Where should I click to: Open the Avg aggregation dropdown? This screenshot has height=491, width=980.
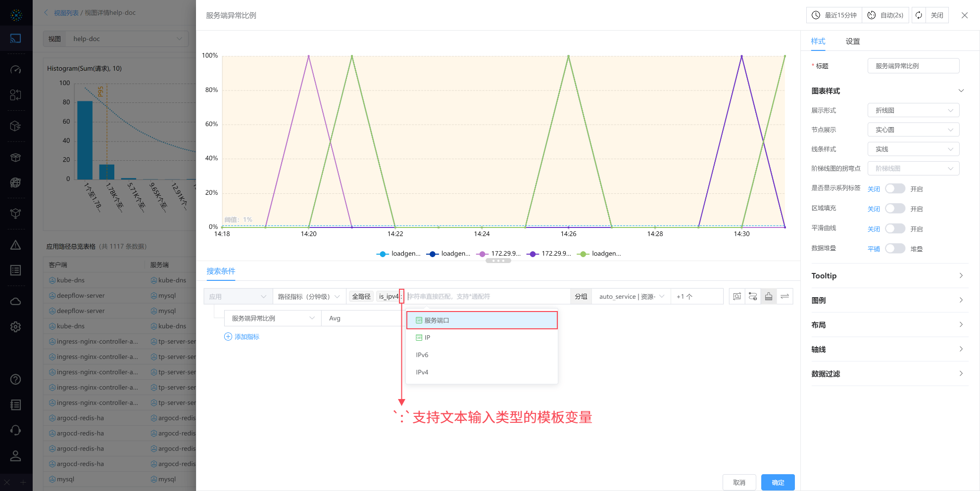coord(361,318)
